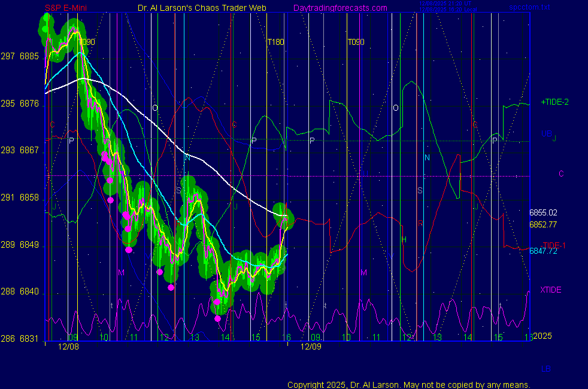Image resolution: width=588 pixels, height=389 pixels.
Task: Select the TIDE-1 legend label
Action: pos(554,246)
